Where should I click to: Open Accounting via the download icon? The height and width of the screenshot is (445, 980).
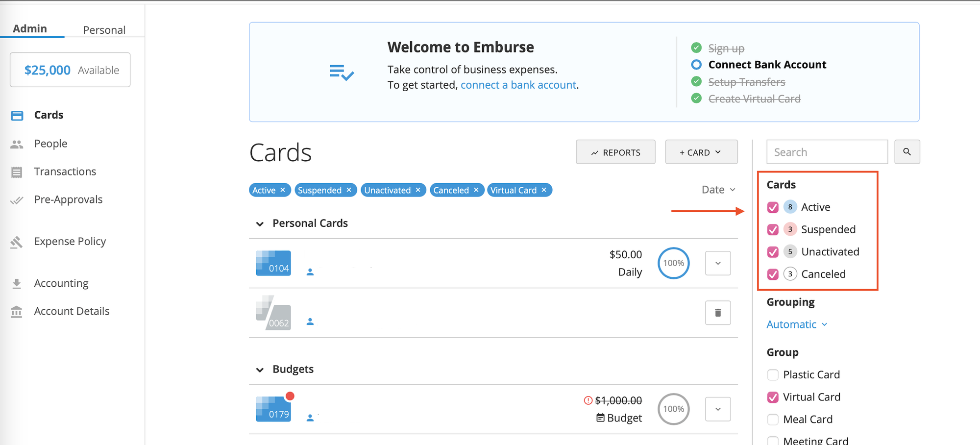[x=16, y=283]
